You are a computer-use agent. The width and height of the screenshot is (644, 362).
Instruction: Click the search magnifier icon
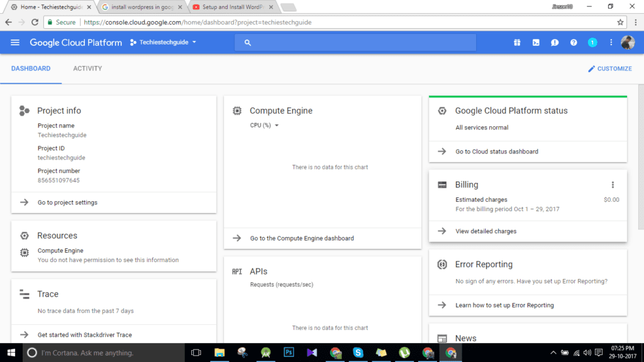247,42
